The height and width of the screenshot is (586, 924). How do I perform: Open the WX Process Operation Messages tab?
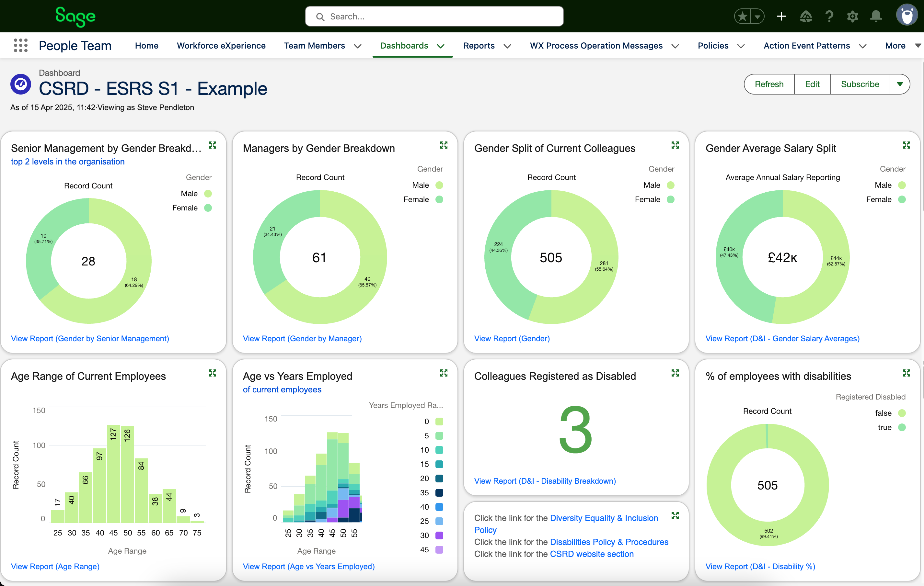[596, 46]
